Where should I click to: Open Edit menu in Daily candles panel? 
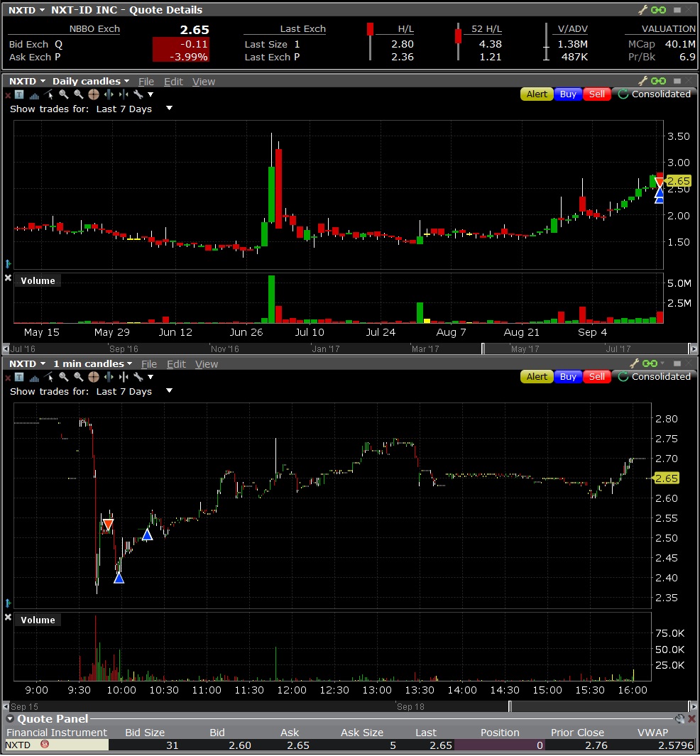[173, 82]
